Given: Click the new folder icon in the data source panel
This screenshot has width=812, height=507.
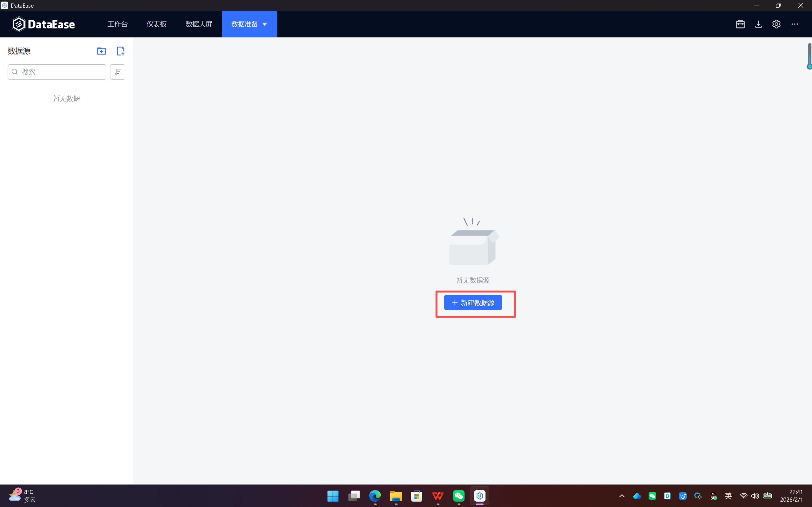Looking at the screenshot, I should (101, 51).
